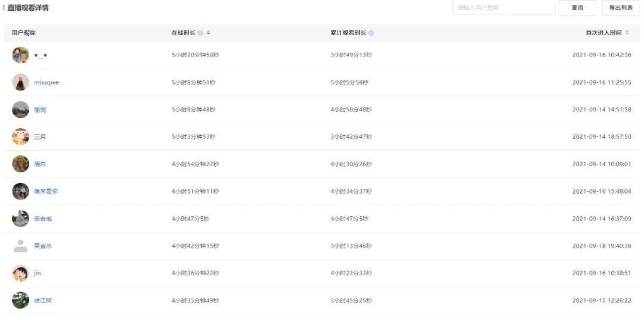This screenshot has height=320, width=644.
Task: Click the first user's emoticon nickname
Action: tap(41, 55)
